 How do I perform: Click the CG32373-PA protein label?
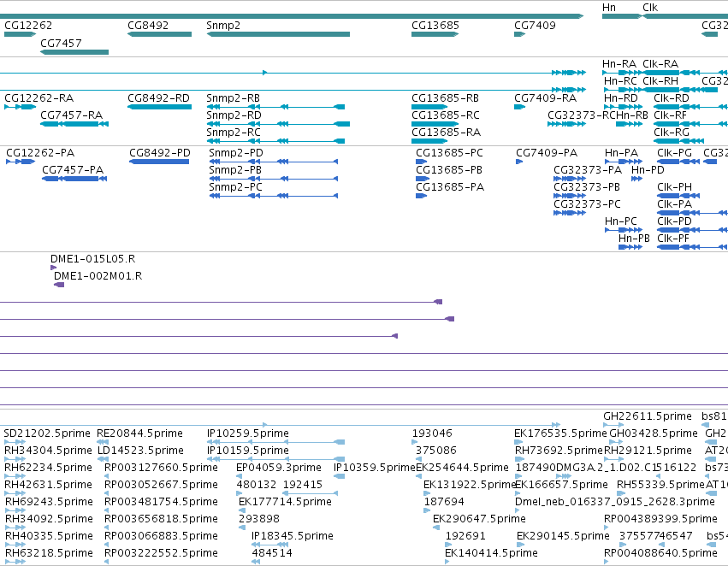(588, 170)
